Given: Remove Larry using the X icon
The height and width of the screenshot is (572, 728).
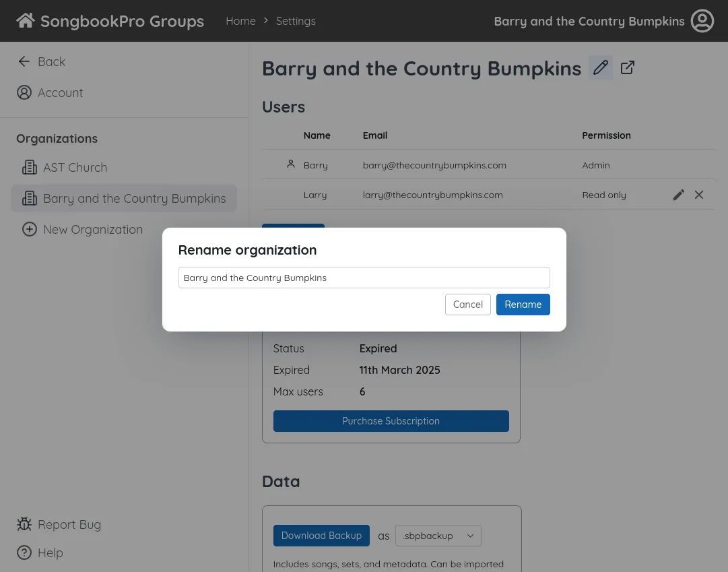Looking at the screenshot, I should click(698, 195).
